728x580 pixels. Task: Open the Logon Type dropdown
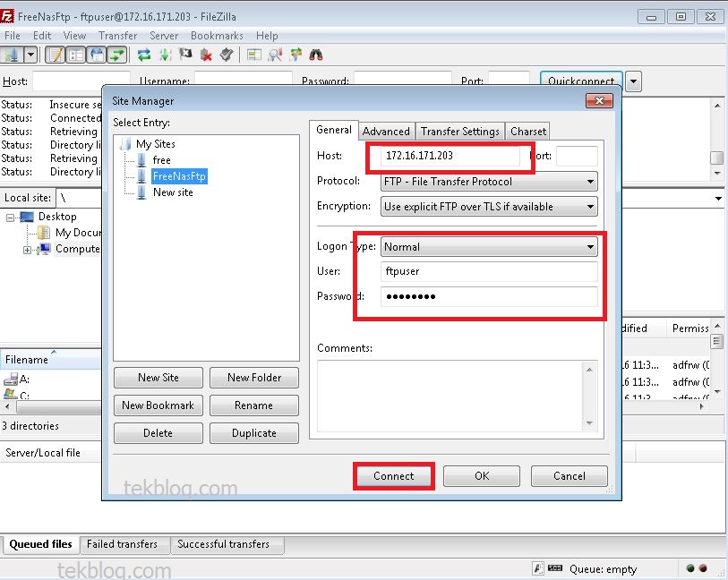point(489,247)
